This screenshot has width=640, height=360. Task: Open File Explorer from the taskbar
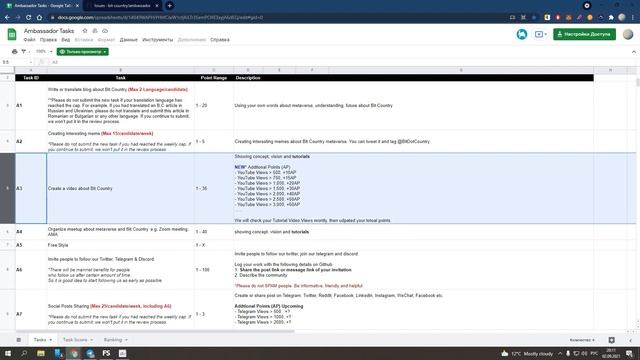click(41, 353)
